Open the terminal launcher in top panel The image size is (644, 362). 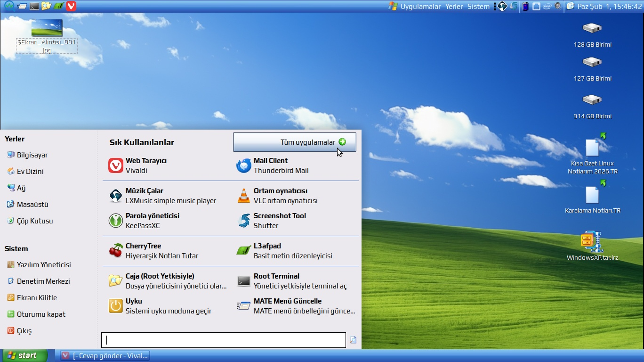pyautogui.click(x=34, y=6)
